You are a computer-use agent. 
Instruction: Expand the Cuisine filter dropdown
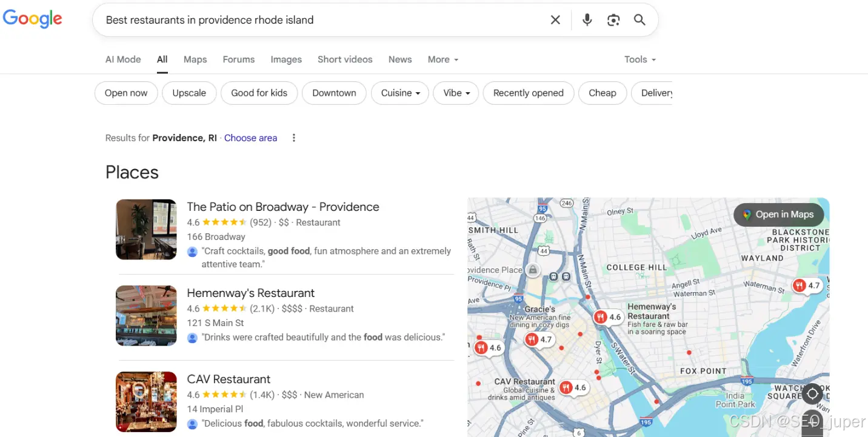click(x=400, y=93)
